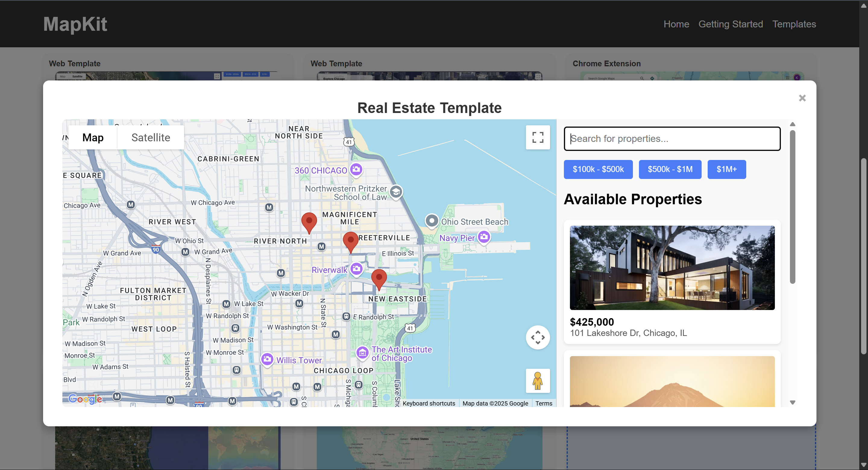This screenshot has height=470, width=868.
Task: Open the Getting Started nav link
Action: 730,24
